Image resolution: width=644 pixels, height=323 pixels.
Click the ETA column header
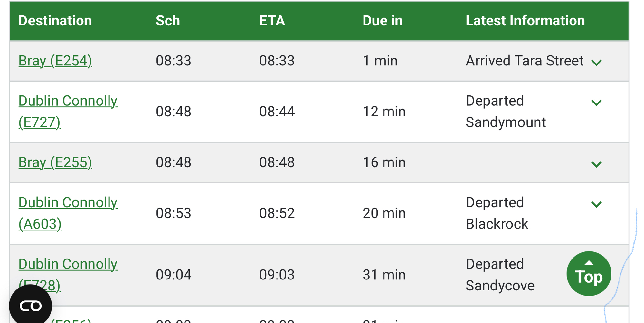point(272,21)
